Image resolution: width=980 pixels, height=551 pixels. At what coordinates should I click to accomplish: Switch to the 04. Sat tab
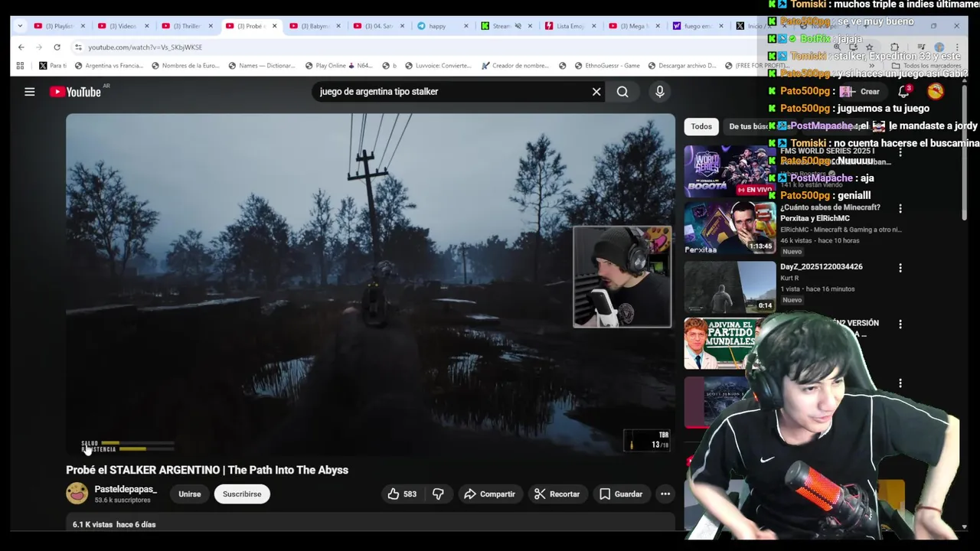pos(378,26)
